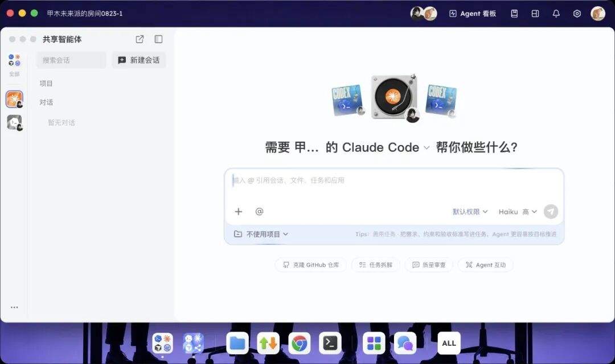Select the left Codex cassette card
The width and height of the screenshot is (615, 364).
(x=348, y=100)
